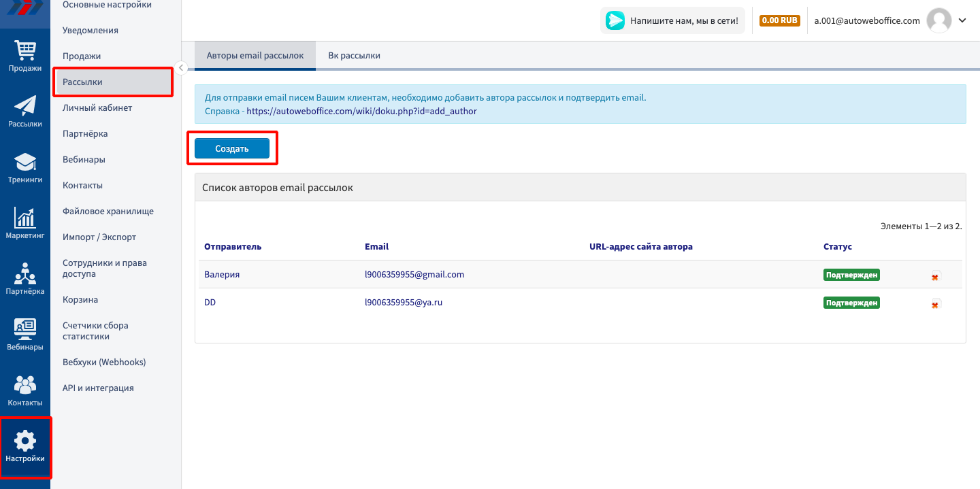The width and height of the screenshot is (980, 489).
Task: Open Импорт / Экспорт item
Action: (x=99, y=237)
